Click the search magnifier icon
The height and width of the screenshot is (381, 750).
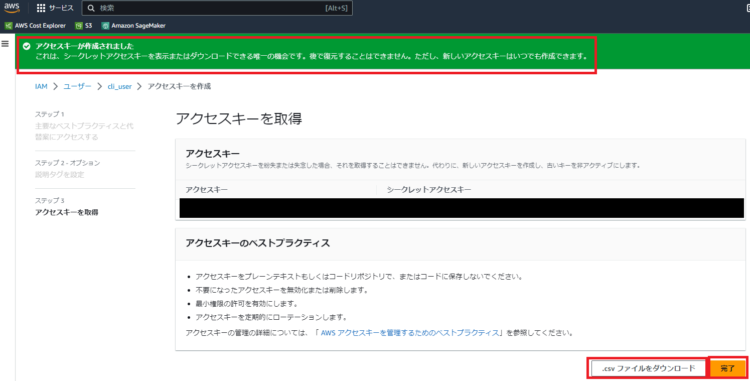tap(91, 8)
